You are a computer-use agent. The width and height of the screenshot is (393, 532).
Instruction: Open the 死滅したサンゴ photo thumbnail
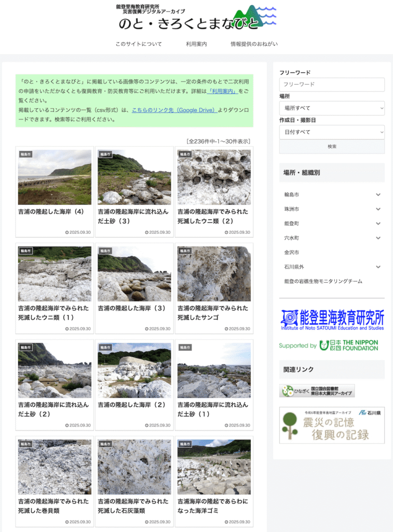(214, 274)
